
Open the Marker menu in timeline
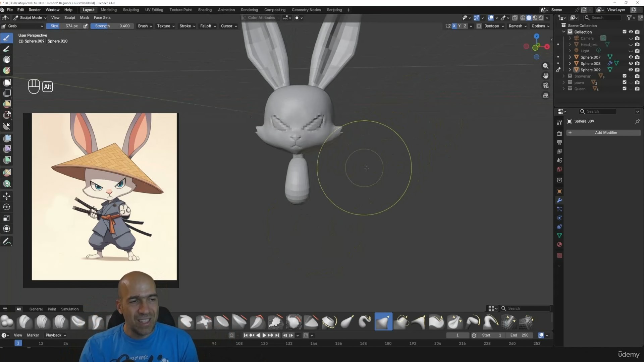tap(33, 335)
